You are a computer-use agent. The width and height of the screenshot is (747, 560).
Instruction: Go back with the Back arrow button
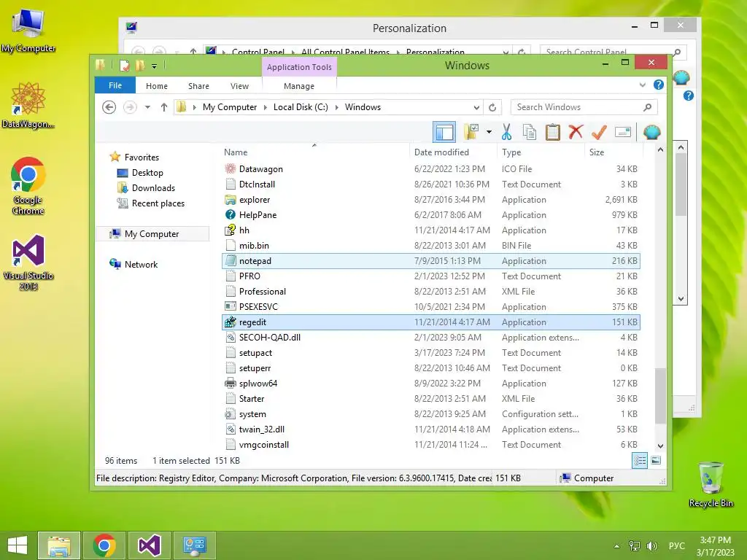click(109, 107)
